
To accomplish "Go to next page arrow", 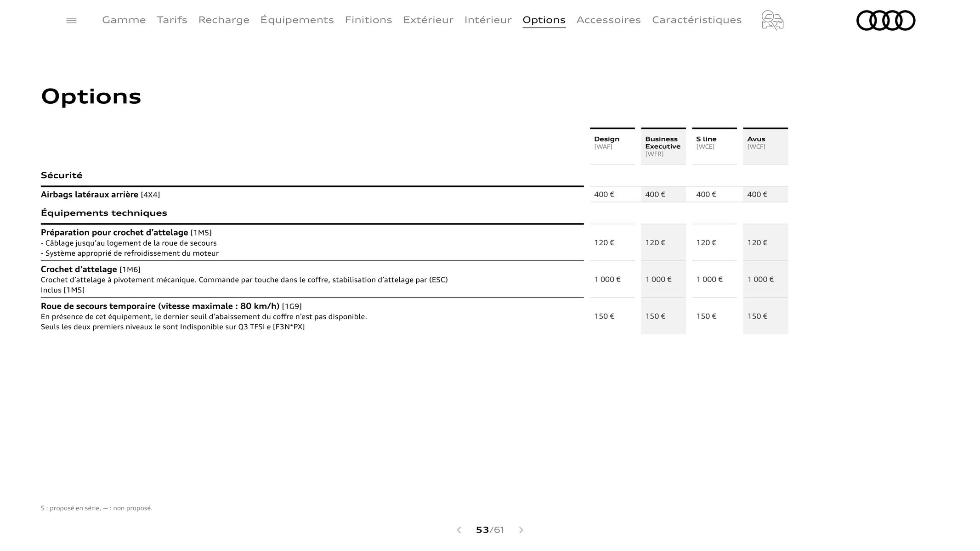I will [521, 530].
